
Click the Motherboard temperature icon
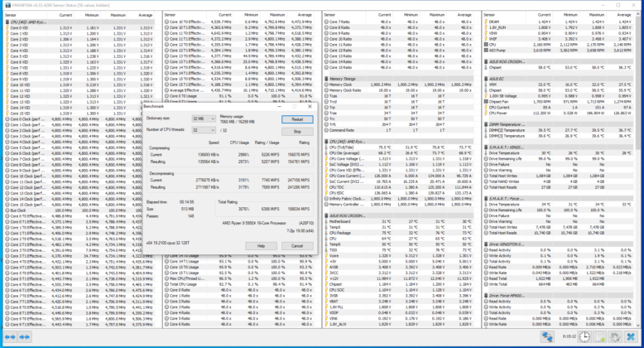[326, 221]
